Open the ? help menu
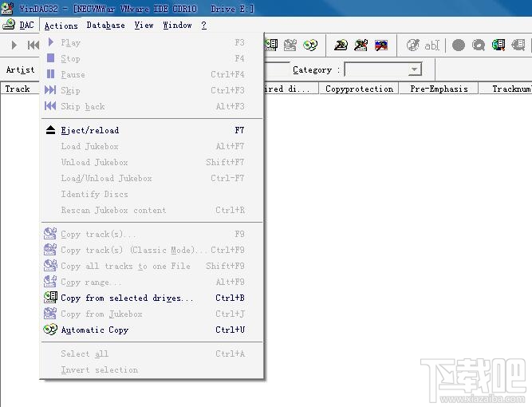This screenshot has width=532, height=407. coord(203,25)
